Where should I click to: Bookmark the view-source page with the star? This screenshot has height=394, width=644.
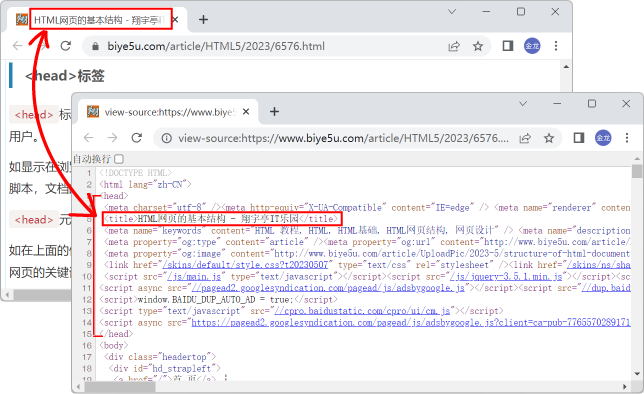[549, 138]
